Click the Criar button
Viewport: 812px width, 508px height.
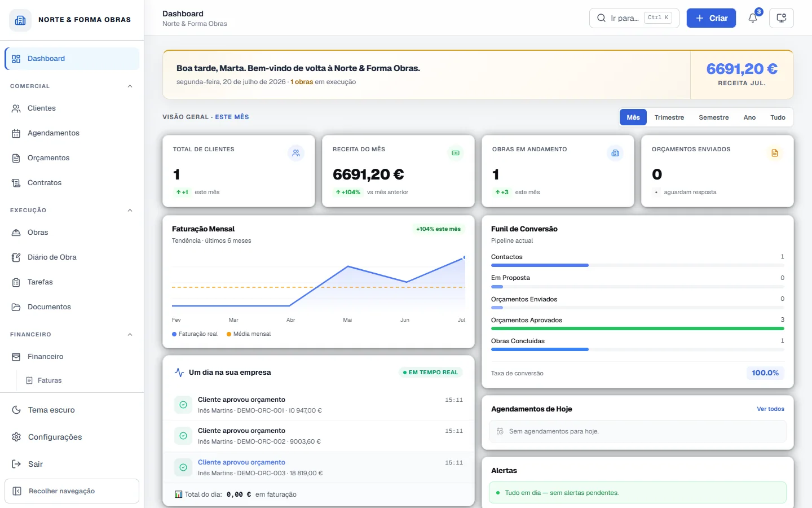tap(711, 18)
